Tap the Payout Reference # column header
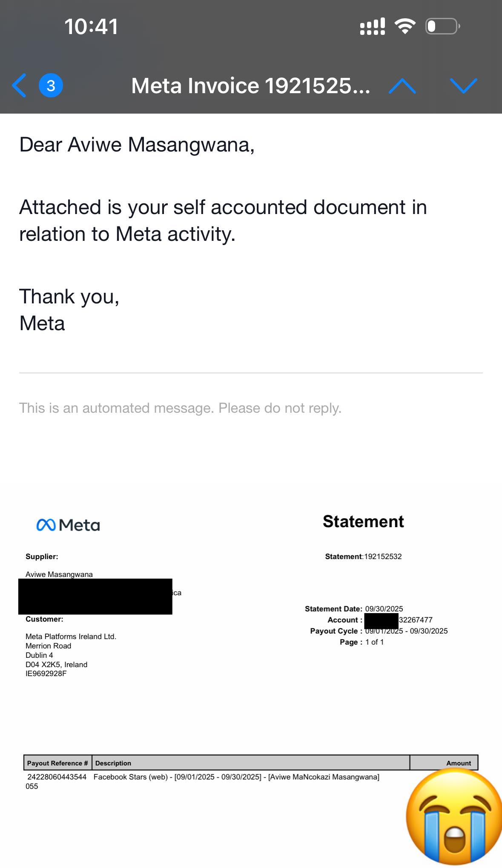Viewport: 502px width, 868px height. pyautogui.click(x=57, y=763)
